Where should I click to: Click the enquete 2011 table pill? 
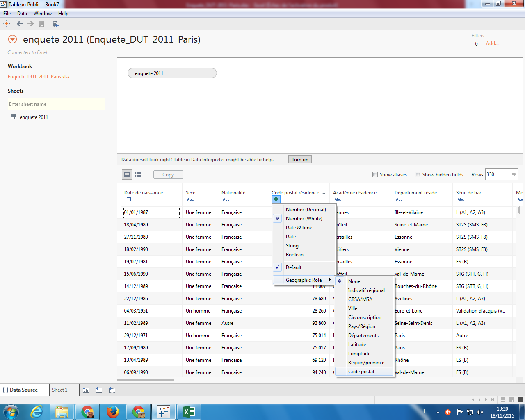click(x=172, y=73)
